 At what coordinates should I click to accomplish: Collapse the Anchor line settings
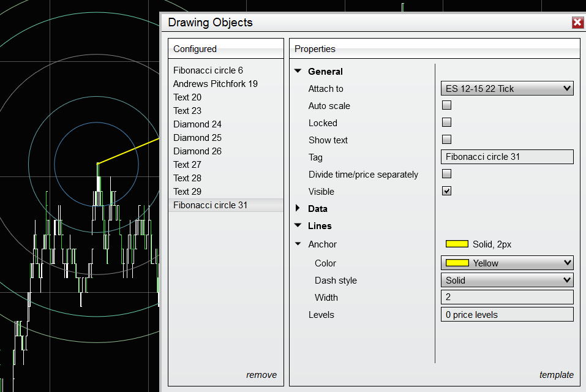coord(298,244)
